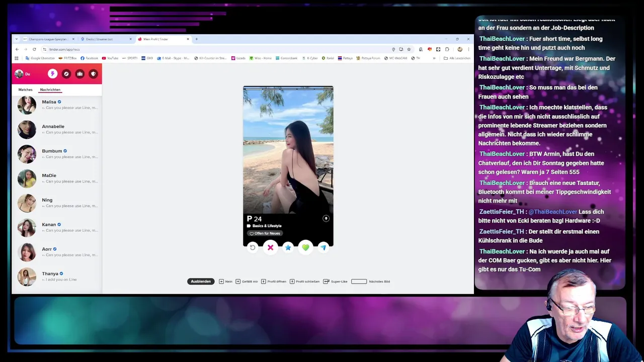Open the Wise - Home bookmark
The height and width of the screenshot is (362, 644).
[x=261, y=58]
